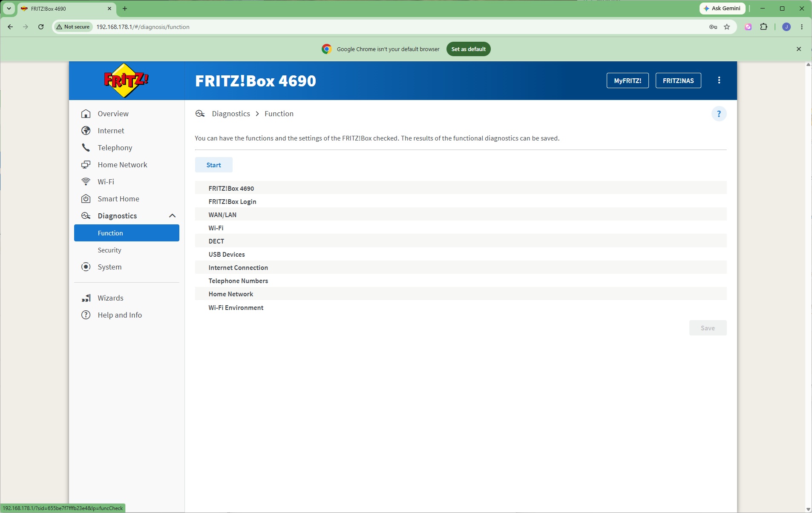Select the Function submenu item
Screen dimensions: 812x513
tap(127, 233)
